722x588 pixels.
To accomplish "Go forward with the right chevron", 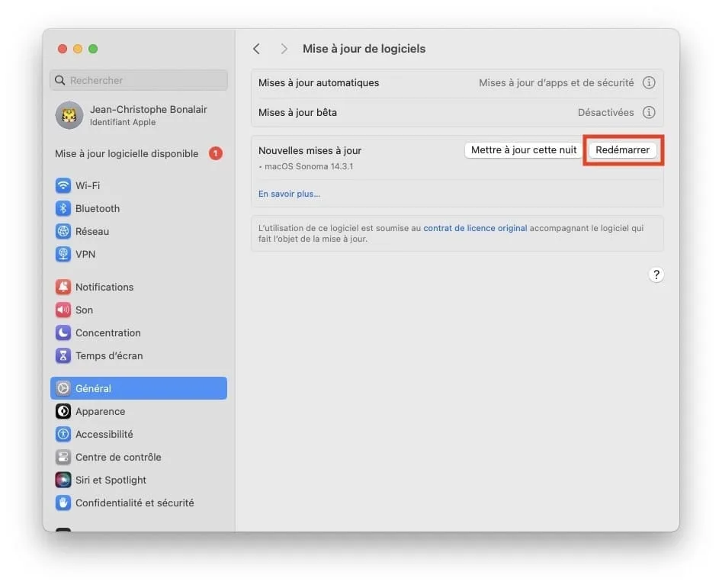I will (x=284, y=49).
